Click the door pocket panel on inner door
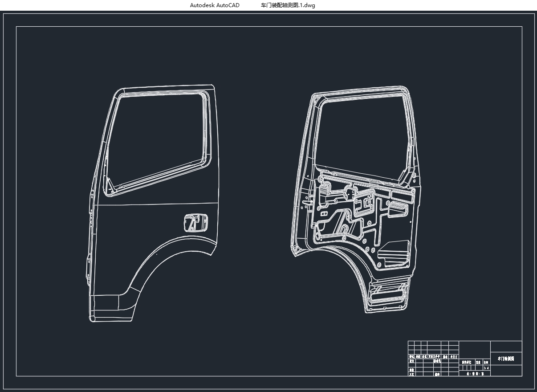This screenshot has width=537, height=392. point(395,255)
